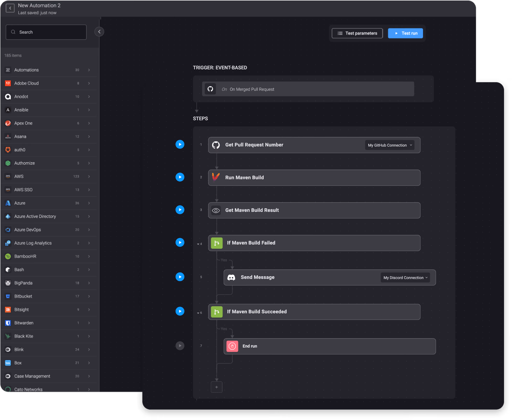Click the auth0 icon
The height and width of the screenshot is (420, 512).
8,150
